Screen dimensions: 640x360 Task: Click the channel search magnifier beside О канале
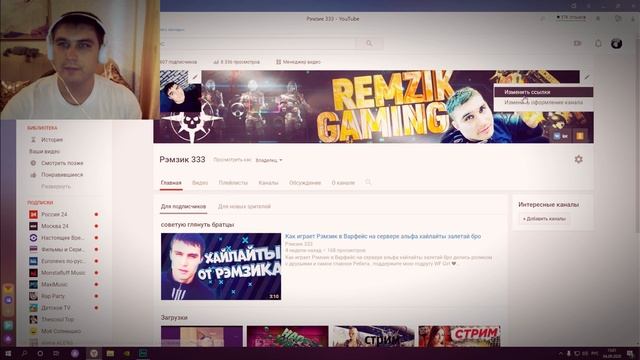pos(368,182)
